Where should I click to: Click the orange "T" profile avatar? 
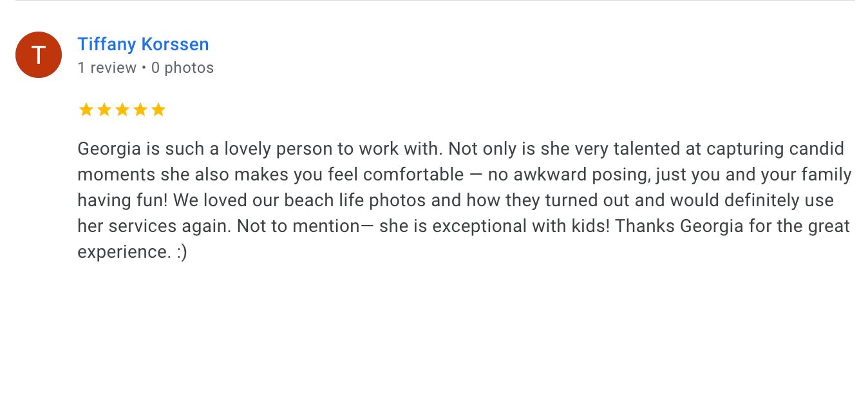tap(39, 55)
